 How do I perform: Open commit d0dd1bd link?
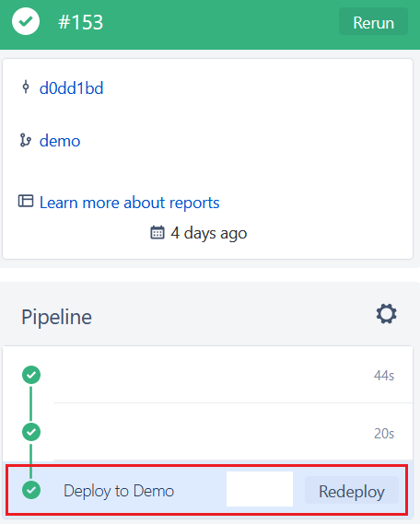(71, 87)
